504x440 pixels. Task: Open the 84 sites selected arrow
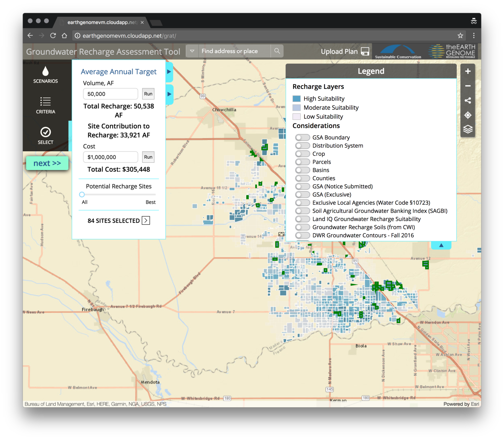click(146, 221)
